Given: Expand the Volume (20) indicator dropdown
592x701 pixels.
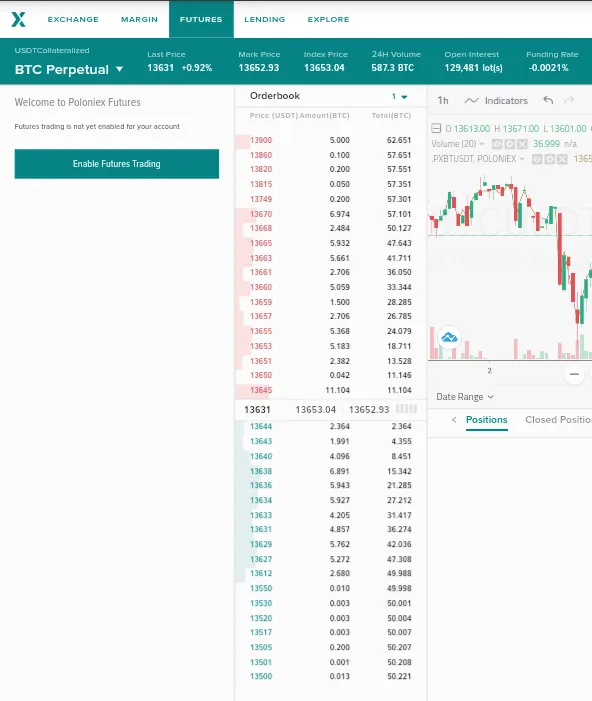Looking at the screenshot, I should tap(482, 144).
